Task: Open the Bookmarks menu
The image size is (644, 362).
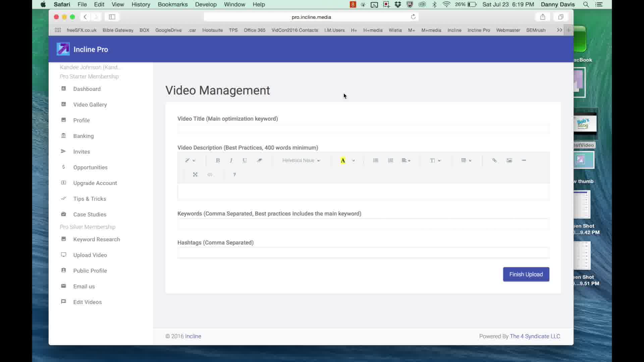Action: (x=173, y=4)
